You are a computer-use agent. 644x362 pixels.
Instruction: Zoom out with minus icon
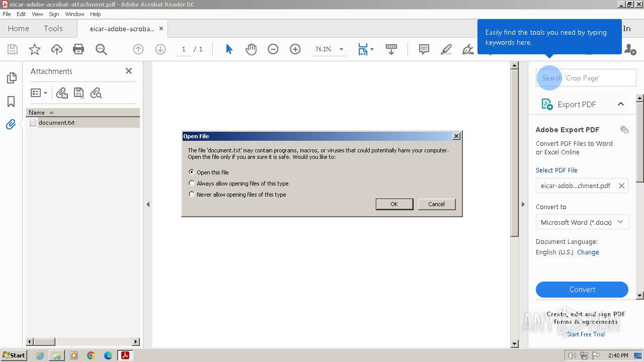point(273,49)
